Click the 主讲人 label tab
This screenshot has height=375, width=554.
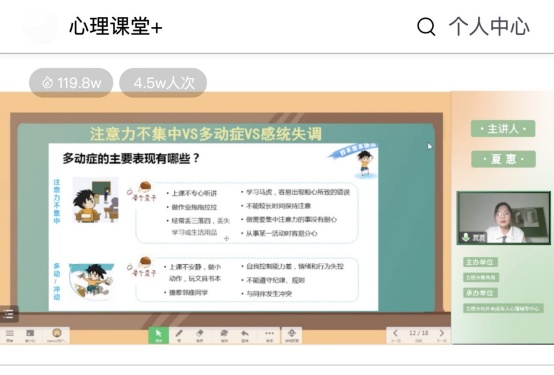click(x=503, y=129)
